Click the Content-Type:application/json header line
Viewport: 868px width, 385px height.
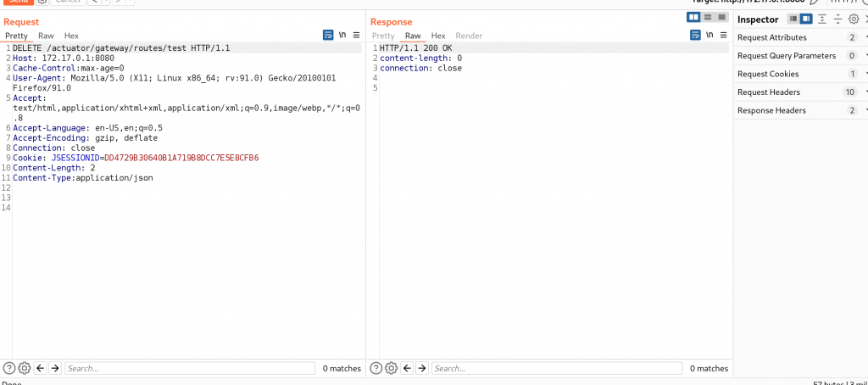(82, 178)
